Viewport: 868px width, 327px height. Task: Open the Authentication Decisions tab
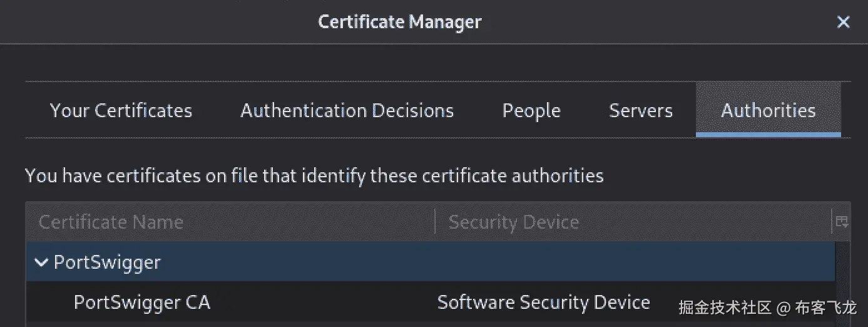pos(347,111)
